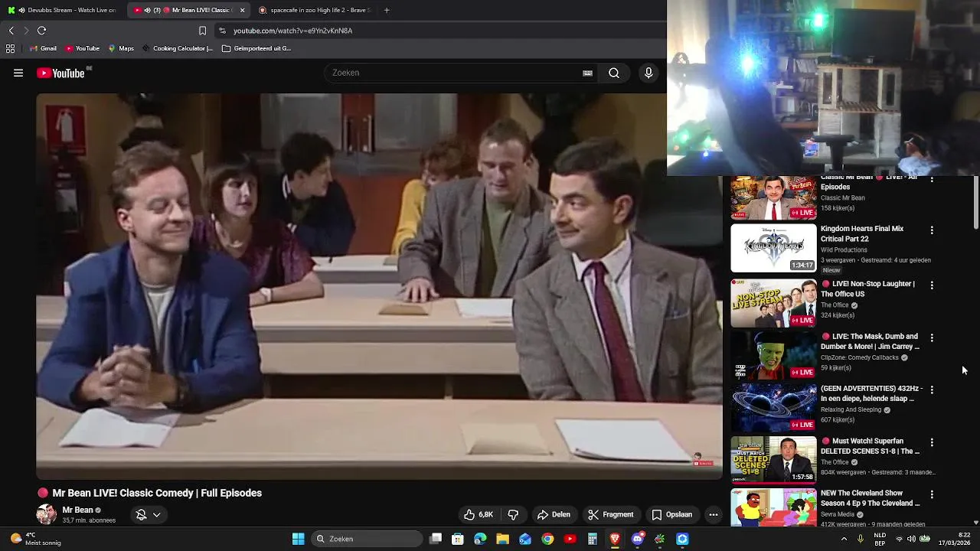Viewport: 980px width, 551px height.
Task: Reload the current page
Action: (x=42, y=31)
